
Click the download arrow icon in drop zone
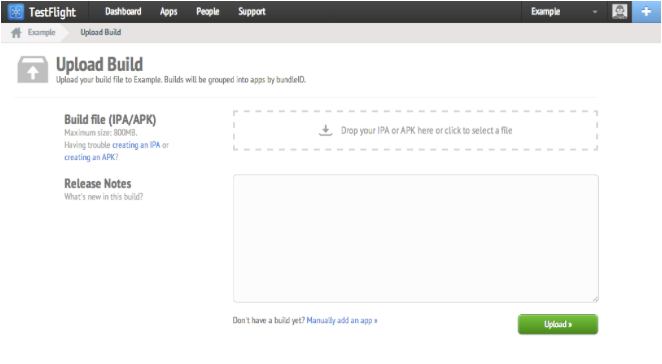[x=325, y=130]
